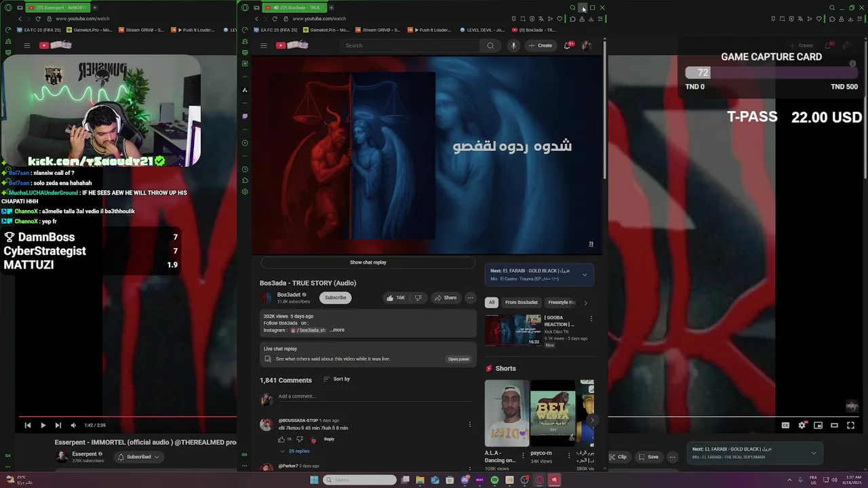This screenshot has width=868, height=488.
Task: Click Add a comment field
Action: [x=374, y=396]
